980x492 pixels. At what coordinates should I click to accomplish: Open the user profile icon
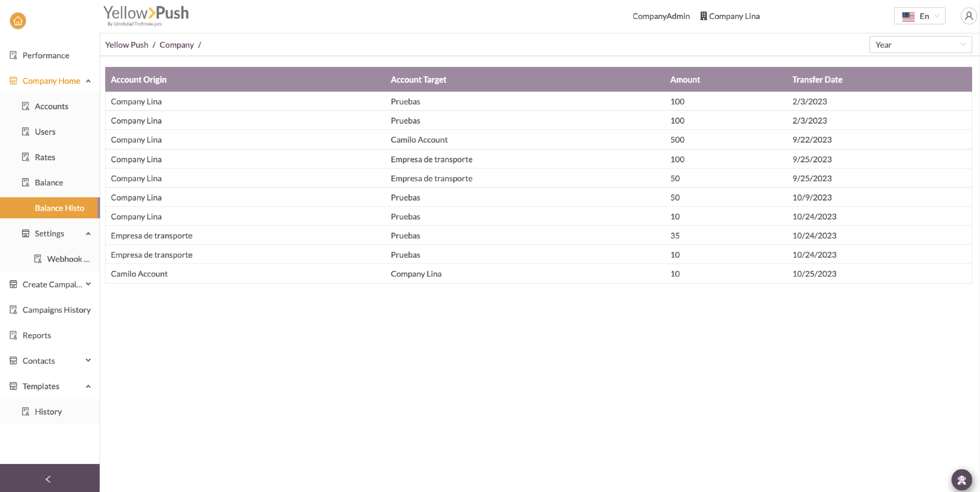tap(969, 16)
